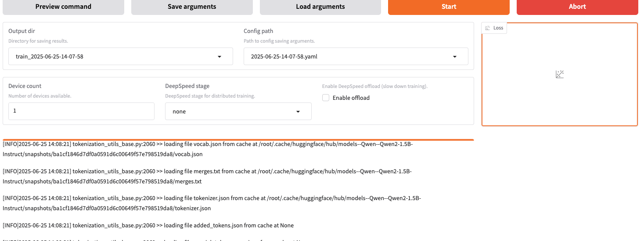Open the Output dir dropdown arrow
This screenshot has width=644, height=241.
click(219, 57)
